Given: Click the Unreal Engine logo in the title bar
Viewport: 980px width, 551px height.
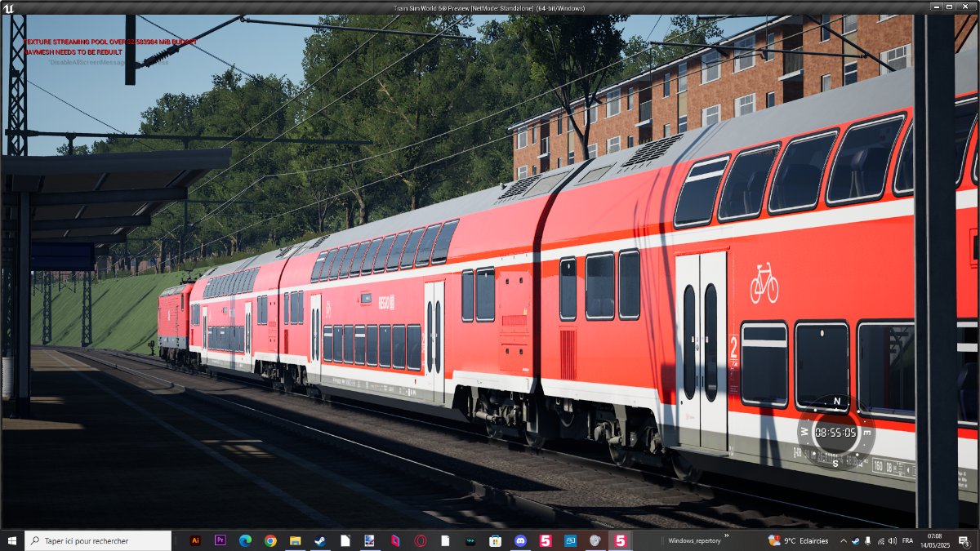Looking at the screenshot, I should [x=7, y=7].
